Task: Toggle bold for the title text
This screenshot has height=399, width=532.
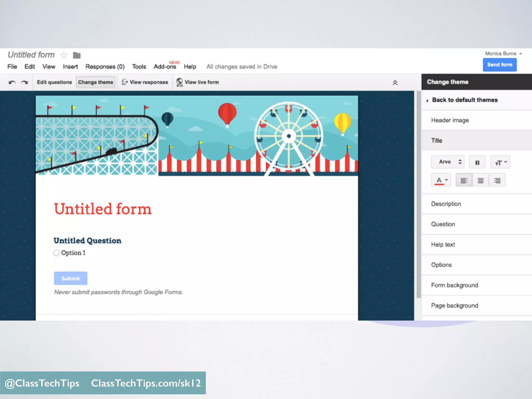Action: point(477,162)
